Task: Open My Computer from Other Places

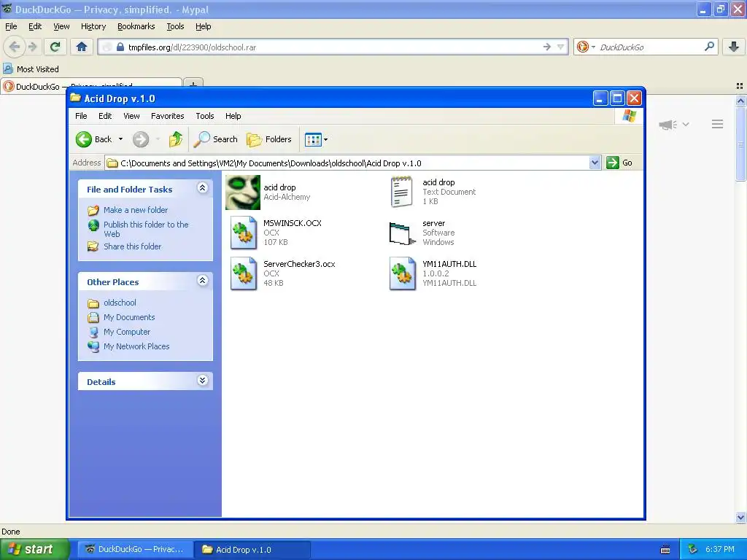Action: 127,332
